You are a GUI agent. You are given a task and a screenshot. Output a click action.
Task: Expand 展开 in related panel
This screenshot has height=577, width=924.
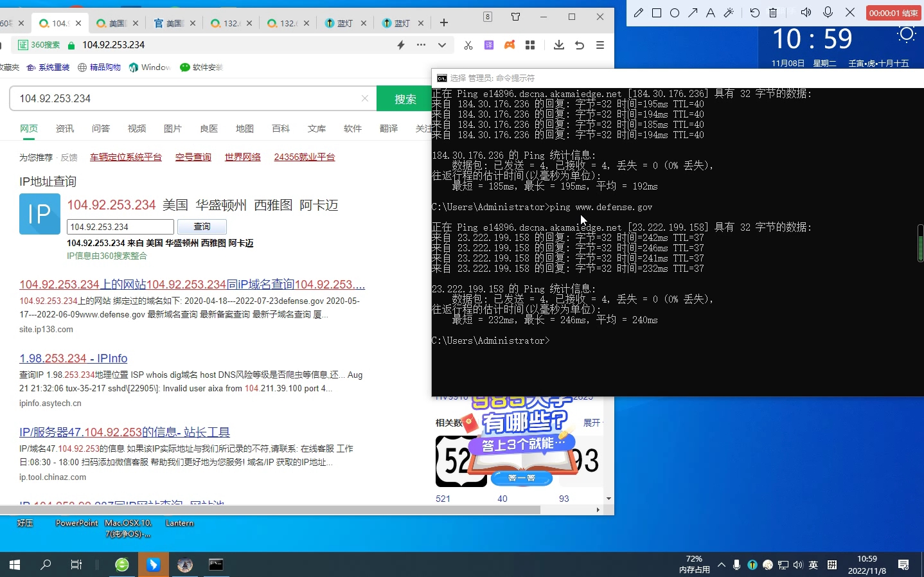pos(592,422)
